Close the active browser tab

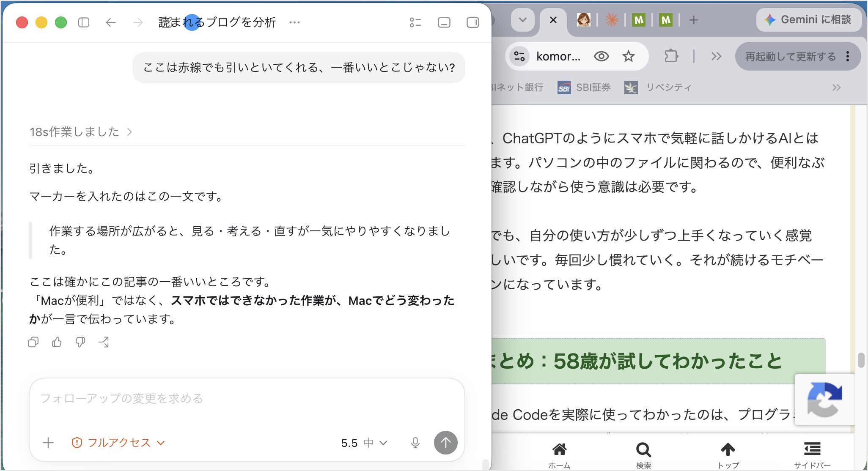point(553,20)
